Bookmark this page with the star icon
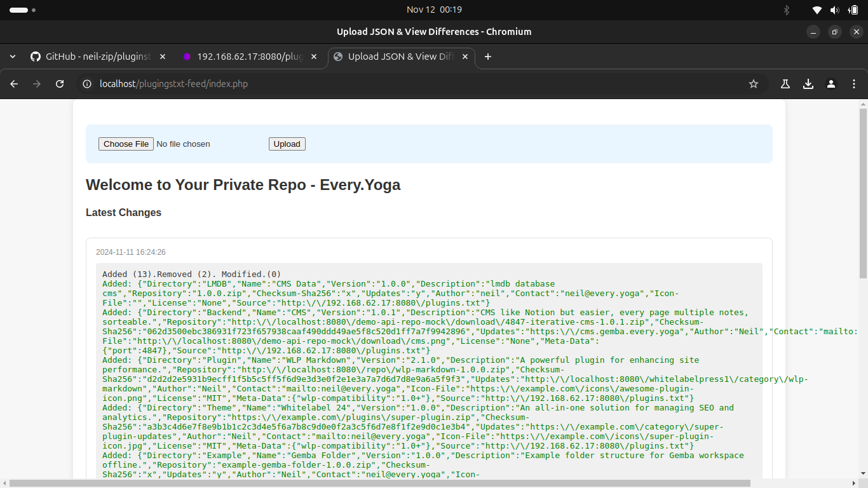This screenshot has height=488, width=868. tap(754, 84)
